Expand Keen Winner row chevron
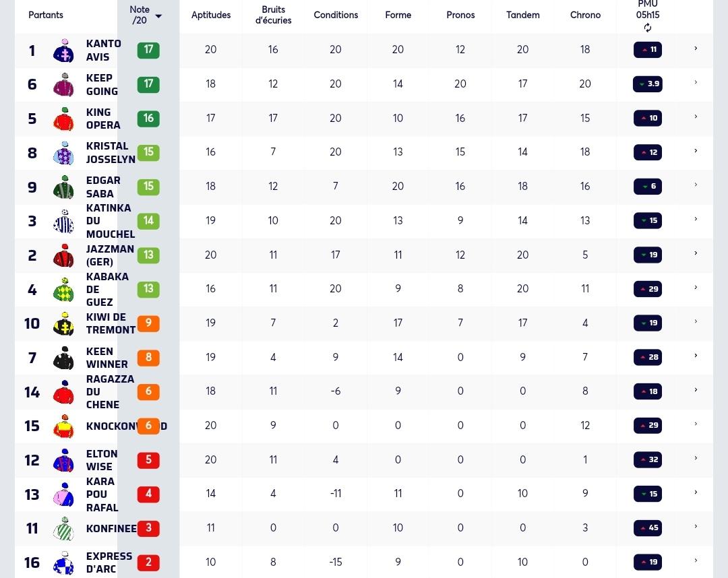The width and height of the screenshot is (728, 578). click(x=696, y=355)
